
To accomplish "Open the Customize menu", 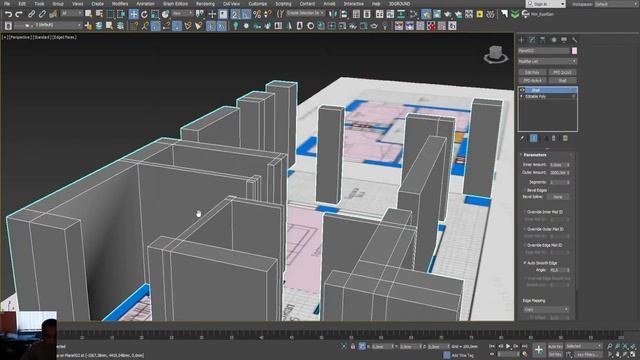I will coord(258,4).
